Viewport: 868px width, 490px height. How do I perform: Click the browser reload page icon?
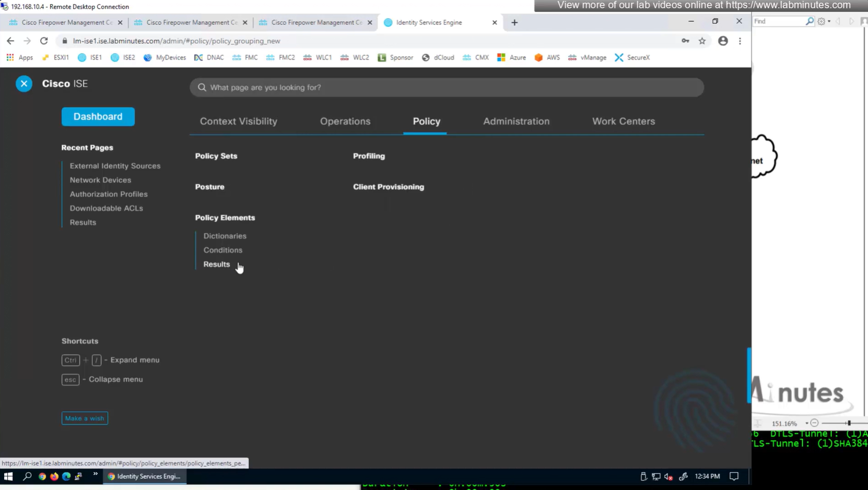point(44,41)
